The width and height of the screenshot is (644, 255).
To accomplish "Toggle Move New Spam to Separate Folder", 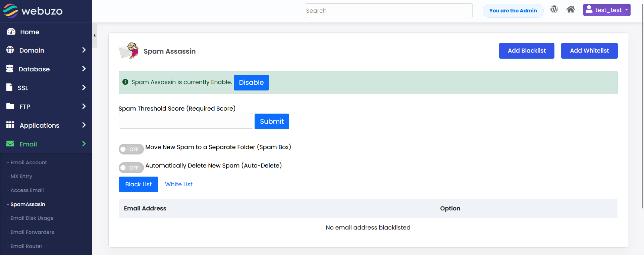I will coord(131,149).
